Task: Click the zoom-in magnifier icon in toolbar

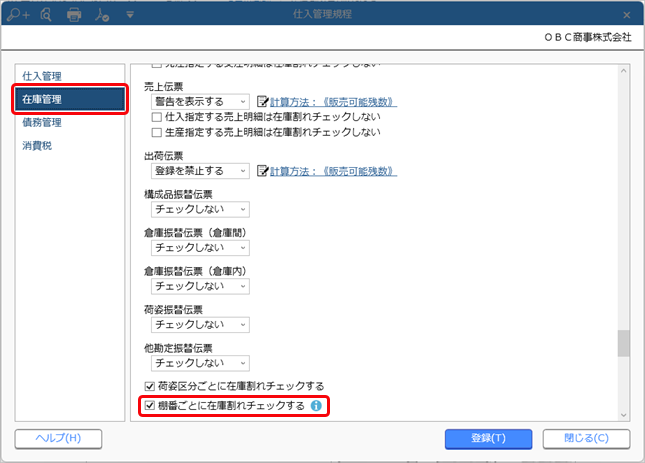Action: click(18, 15)
